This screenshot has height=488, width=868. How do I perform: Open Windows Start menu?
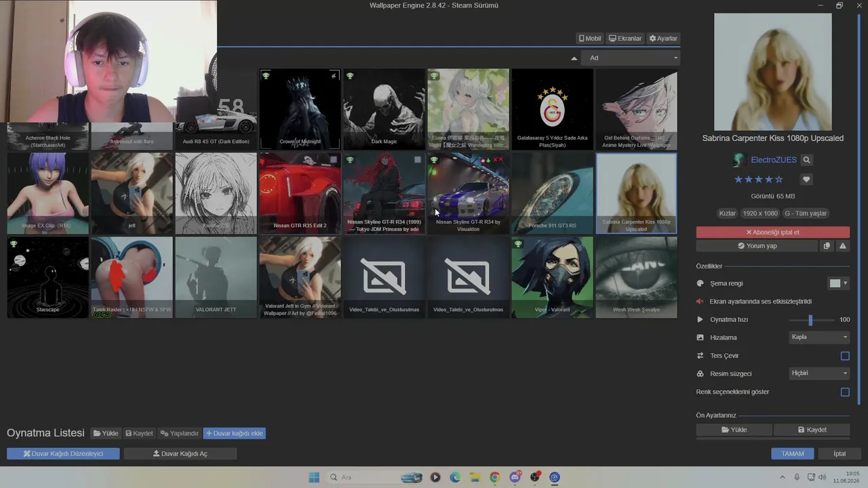(314, 477)
